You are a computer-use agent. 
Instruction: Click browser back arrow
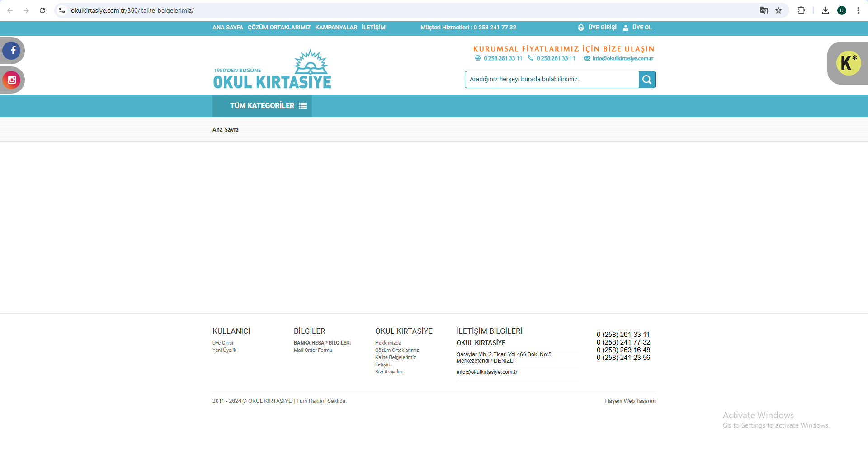10,10
